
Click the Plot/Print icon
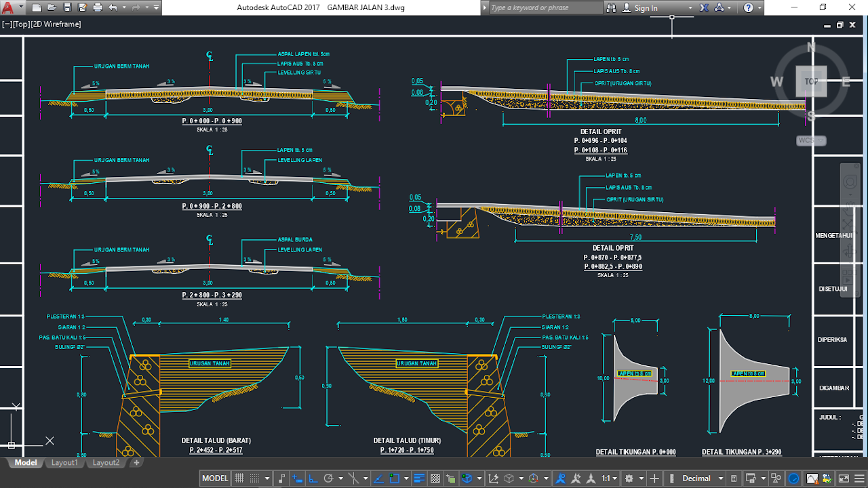tap(97, 7)
